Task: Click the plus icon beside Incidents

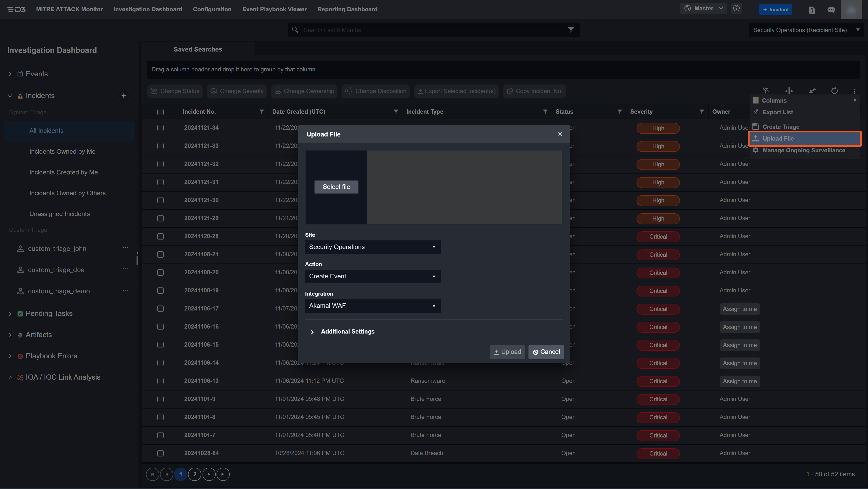Action: coord(124,96)
